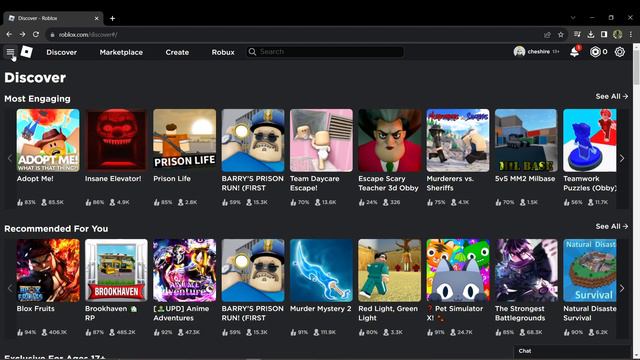This screenshot has height=360, width=640.
Task: Click the Blox Fruits title text
Action: (36, 309)
